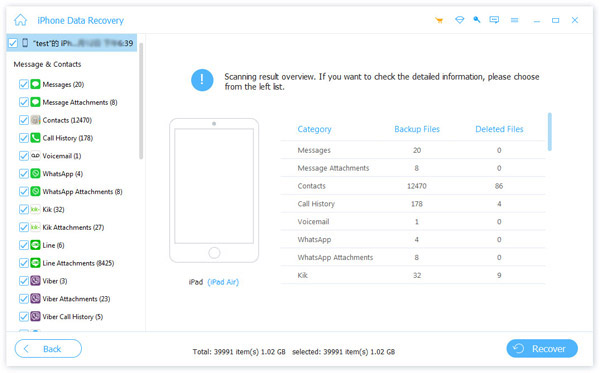Click the WhatsApp icon in list
The image size is (600, 373).
click(35, 173)
